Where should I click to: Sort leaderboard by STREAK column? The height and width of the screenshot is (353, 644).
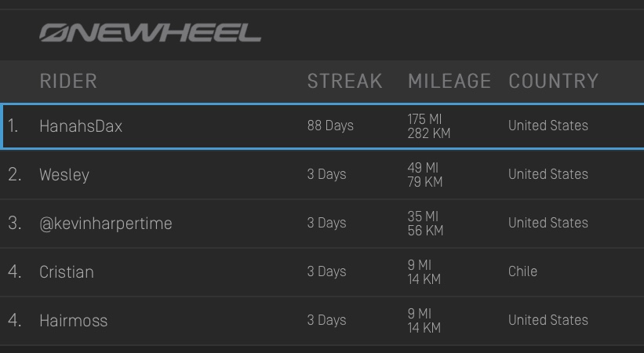tap(344, 81)
